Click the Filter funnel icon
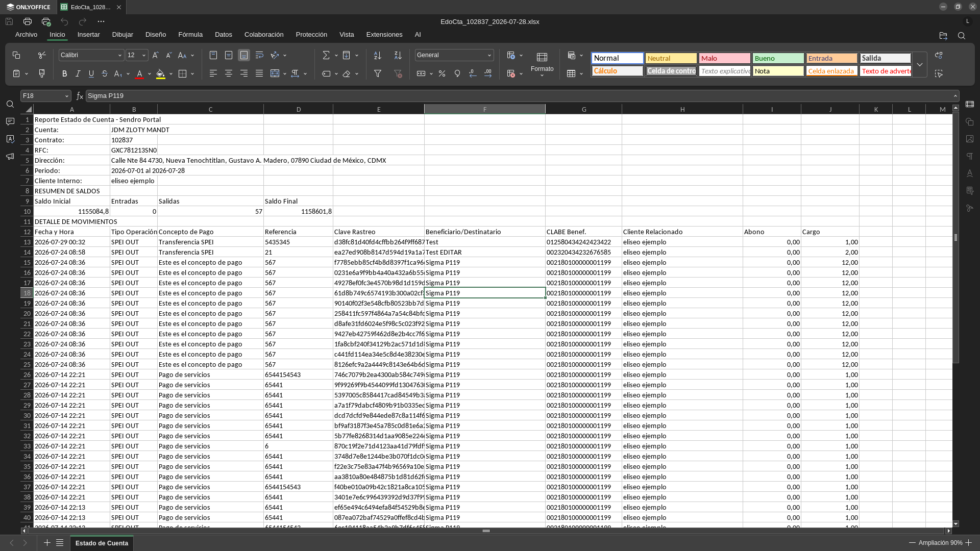 pyautogui.click(x=378, y=73)
